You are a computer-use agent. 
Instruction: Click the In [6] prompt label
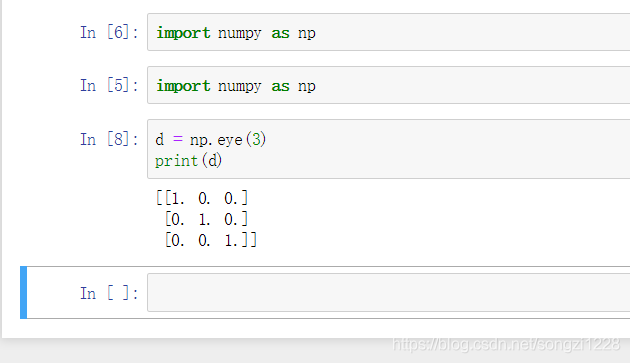click(109, 32)
